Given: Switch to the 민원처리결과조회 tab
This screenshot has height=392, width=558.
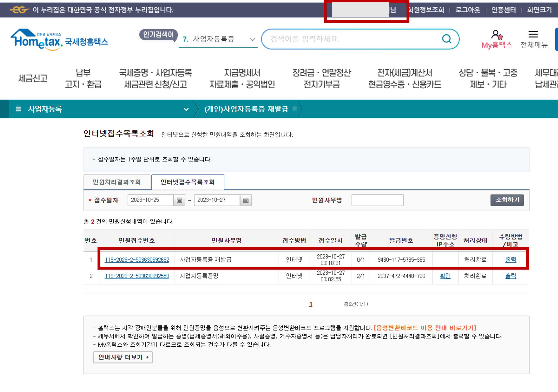Looking at the screenshot, I should (117, 182).
